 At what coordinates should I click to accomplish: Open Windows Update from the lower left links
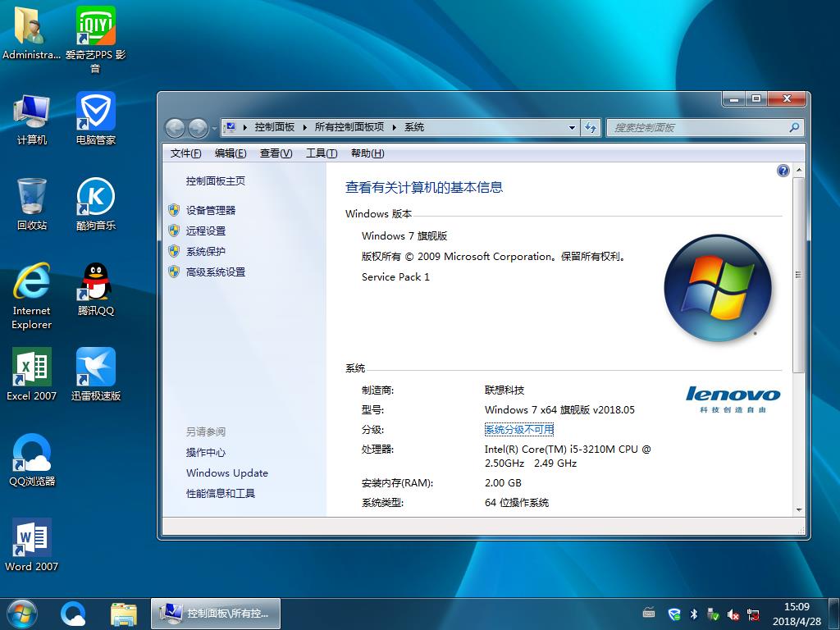point(227,473)
